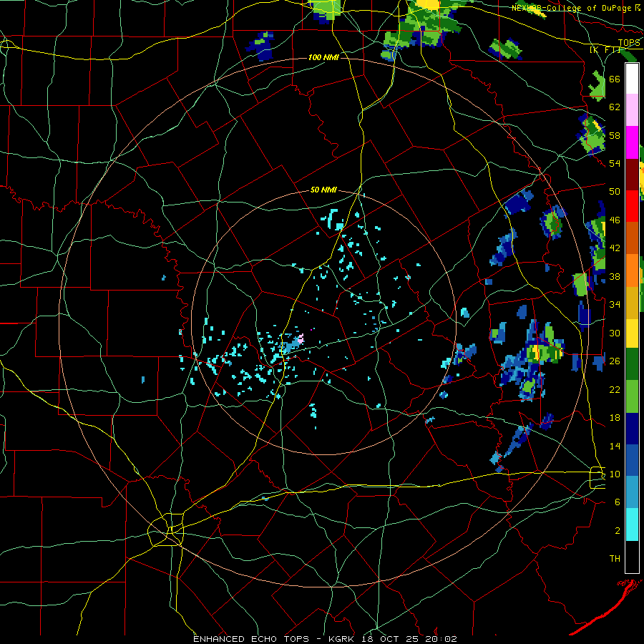The height and width of the screenshot is (644, 644).
Task: Click legend value "14"
Action: pyautogui.click(x=615, y=446)
